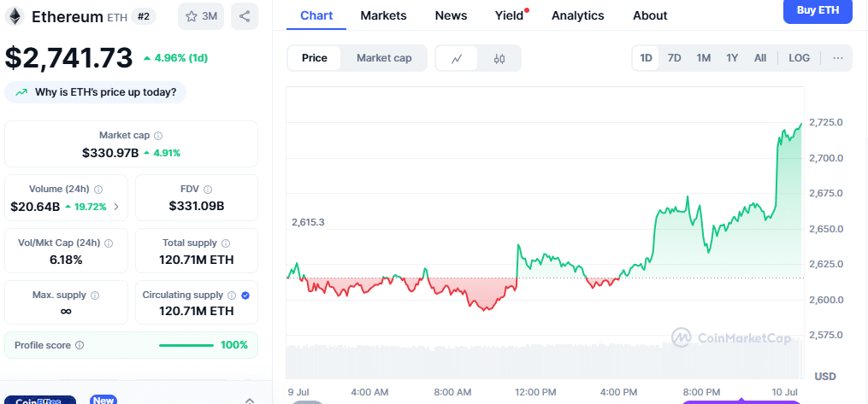Add Ethereum to watchlist via star

201,16
